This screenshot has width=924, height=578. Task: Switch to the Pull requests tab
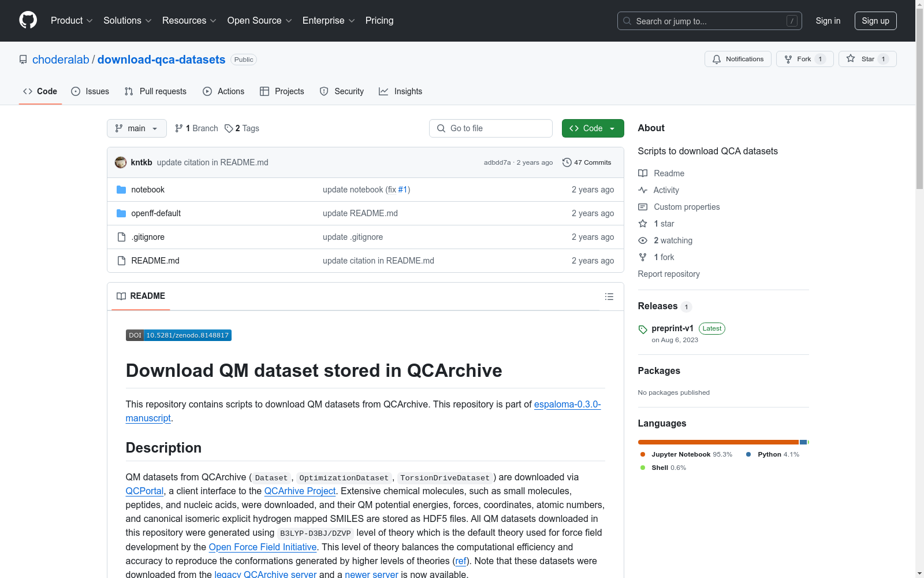pos(155,91)
